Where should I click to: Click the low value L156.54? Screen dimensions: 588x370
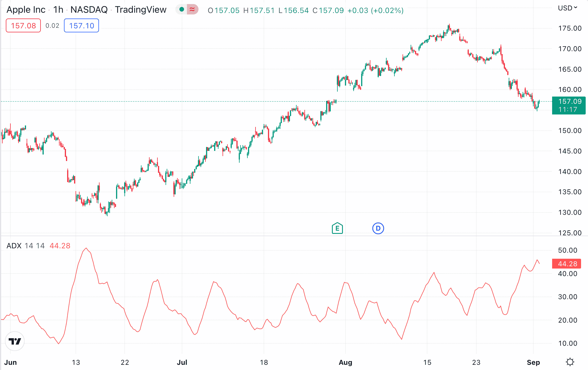pyautogui.click(x=293, y=11)
